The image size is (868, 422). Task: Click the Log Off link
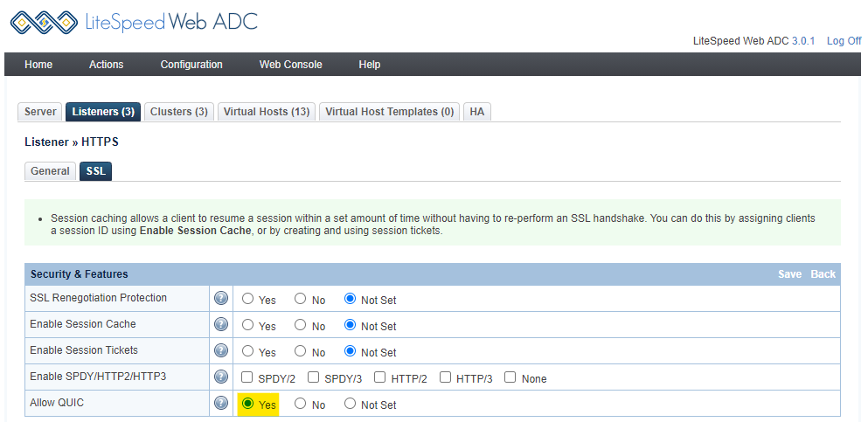(844, 41)
